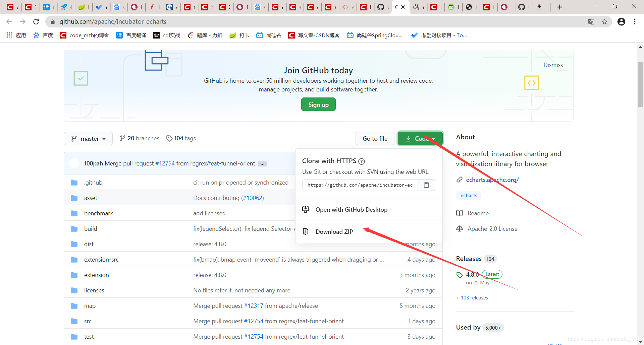Click the page vertical scrollbar thumb
Screen dimensions: 644x345
coord(640,84)
